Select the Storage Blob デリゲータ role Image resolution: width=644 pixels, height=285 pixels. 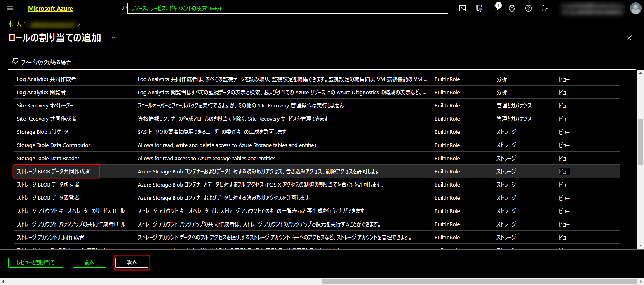43,132
